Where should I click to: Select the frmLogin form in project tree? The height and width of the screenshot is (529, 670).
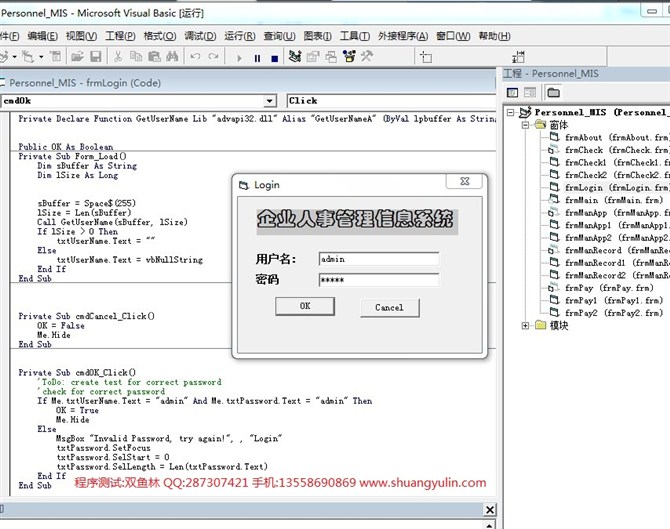pos(612,187)
